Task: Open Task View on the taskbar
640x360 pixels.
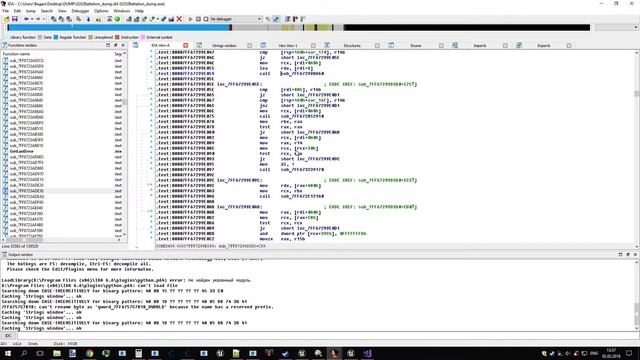Action: coord(40,353)
